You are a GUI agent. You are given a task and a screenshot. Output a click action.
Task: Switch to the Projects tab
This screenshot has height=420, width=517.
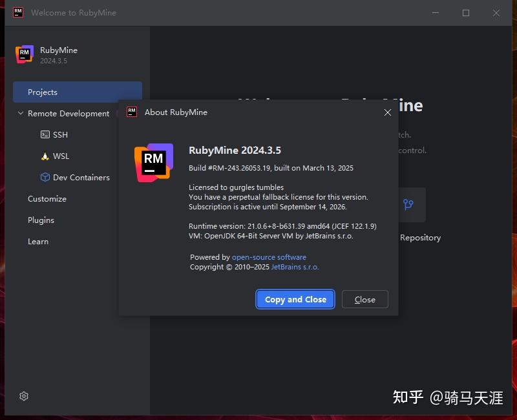coord(43,92)
